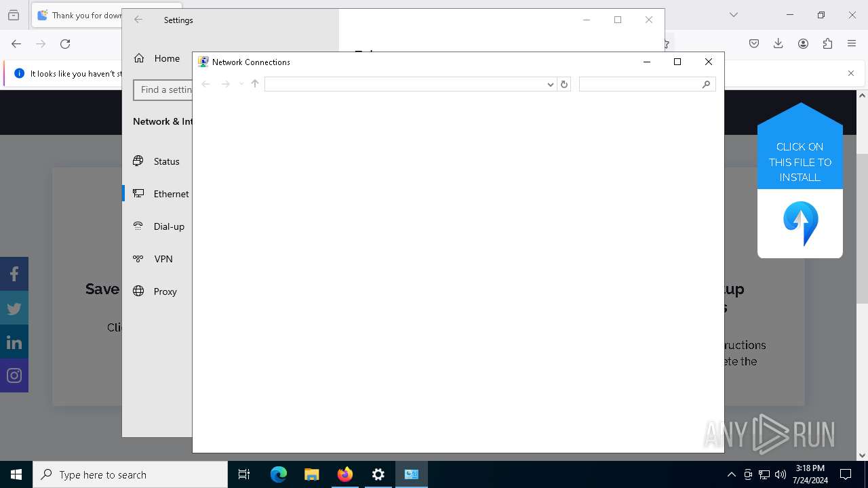Click the blue install arrow logo
This screenshot has width=868, height=488.
tap(800, 224)
